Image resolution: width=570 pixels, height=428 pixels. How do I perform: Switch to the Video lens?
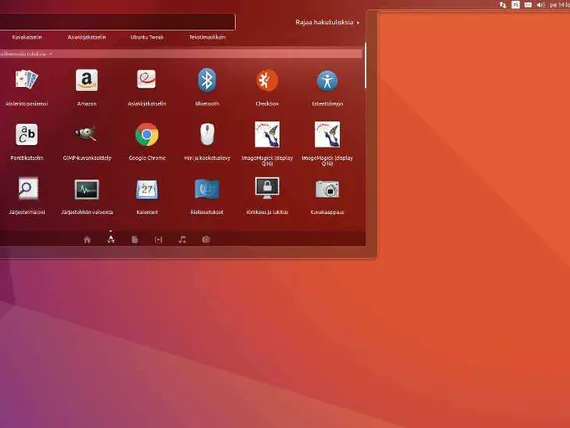pos(158,239)
